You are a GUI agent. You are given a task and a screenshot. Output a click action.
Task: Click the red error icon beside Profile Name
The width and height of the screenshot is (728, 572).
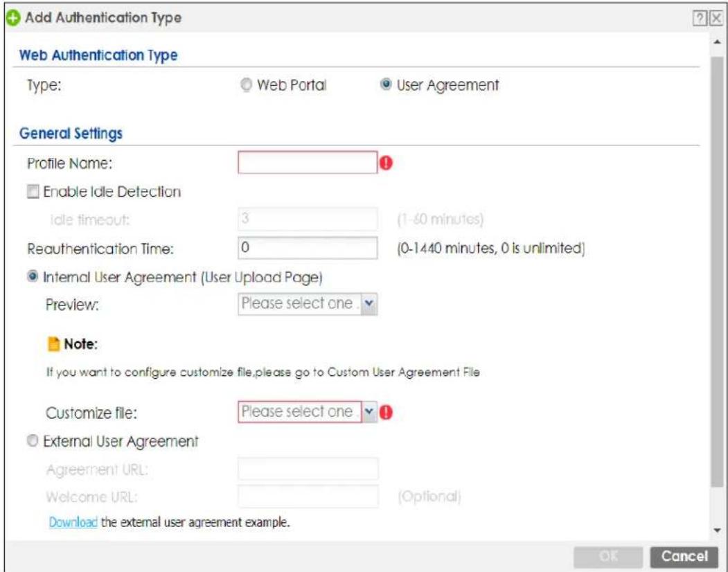tap(387, 163)
